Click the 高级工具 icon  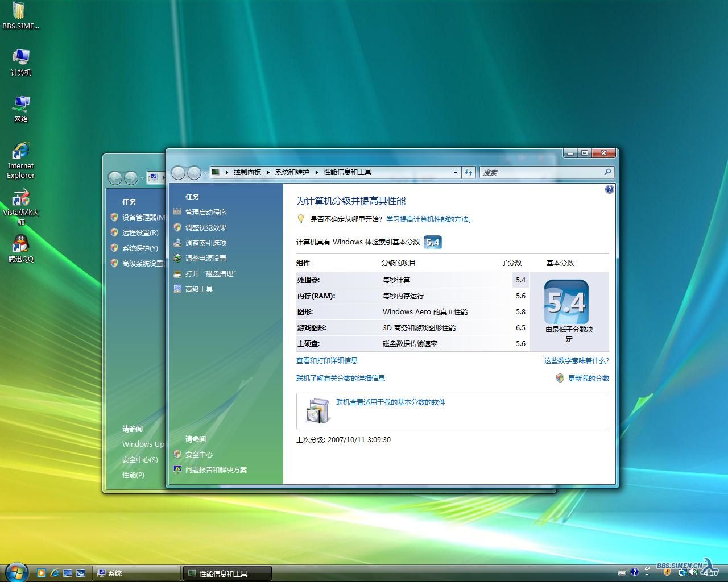pos(177,289)
